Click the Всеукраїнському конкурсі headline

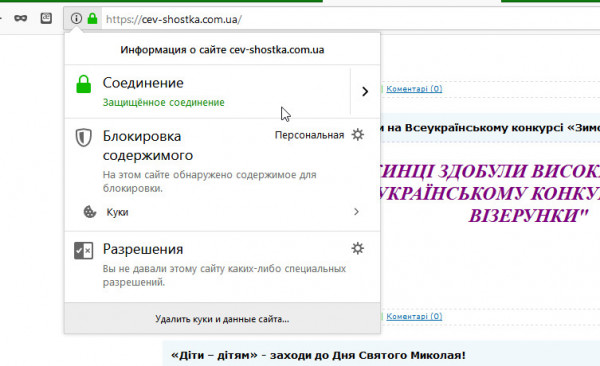click(490, 127)
